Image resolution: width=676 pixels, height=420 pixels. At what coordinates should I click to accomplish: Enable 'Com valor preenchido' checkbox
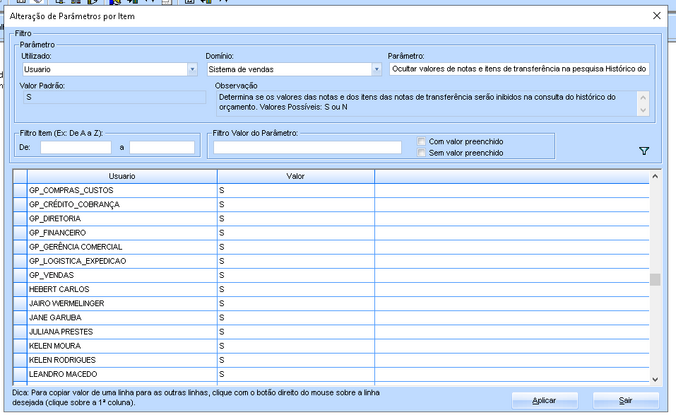(x=422, y=141)
